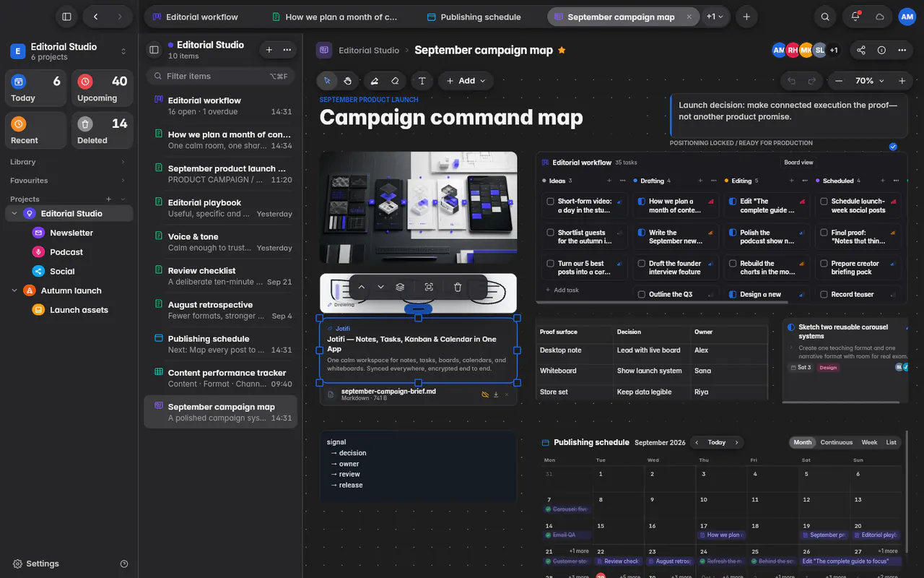The height and width of the screenshot is (578, 924).
Task: Toggle the left sidebar panel icon
Action: click(66, 17)
